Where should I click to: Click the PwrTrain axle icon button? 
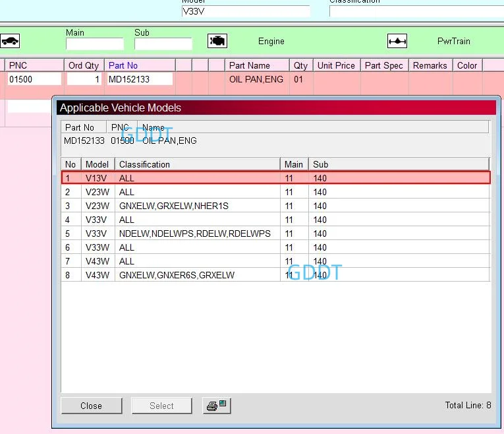pyautogui.click(x=397, y=41)
